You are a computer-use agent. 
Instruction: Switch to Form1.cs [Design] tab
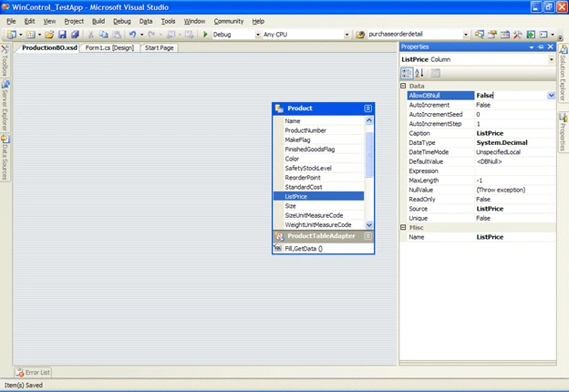[x=109, y=48]
